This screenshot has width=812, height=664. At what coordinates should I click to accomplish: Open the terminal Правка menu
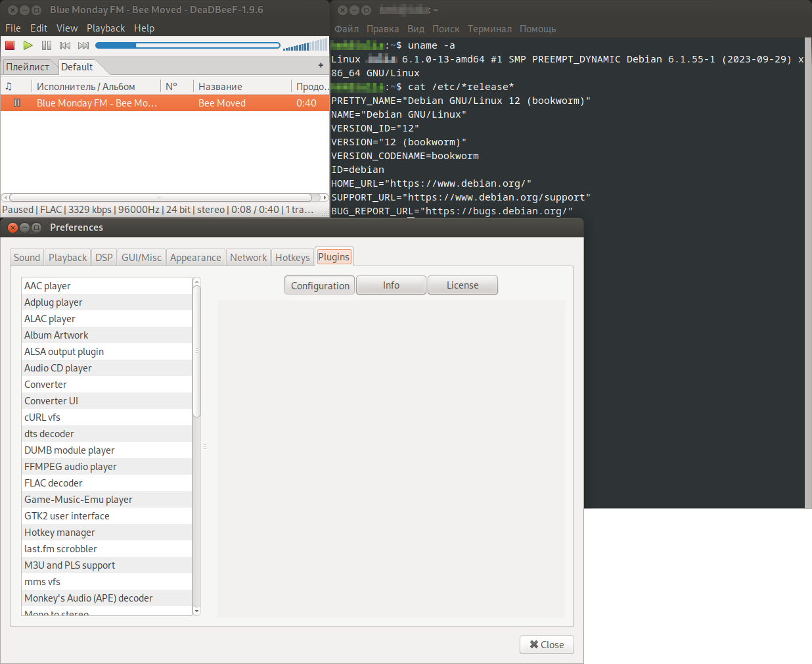(382, 29)
